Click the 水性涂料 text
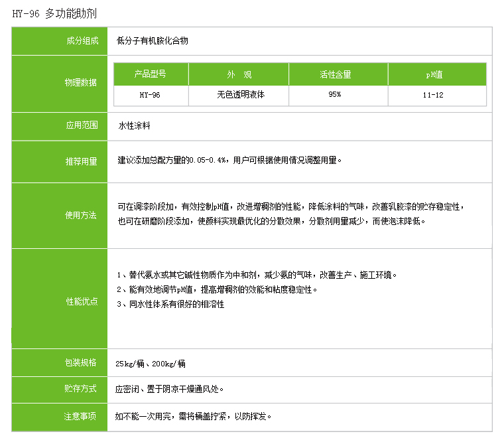The width and height of the screenshot is (504, 444). [135, 125]
